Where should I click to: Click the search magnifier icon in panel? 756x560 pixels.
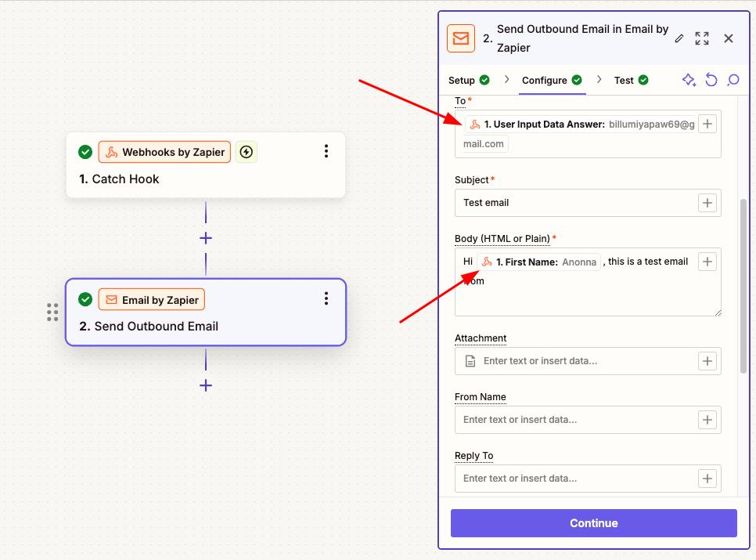point(733,80)
